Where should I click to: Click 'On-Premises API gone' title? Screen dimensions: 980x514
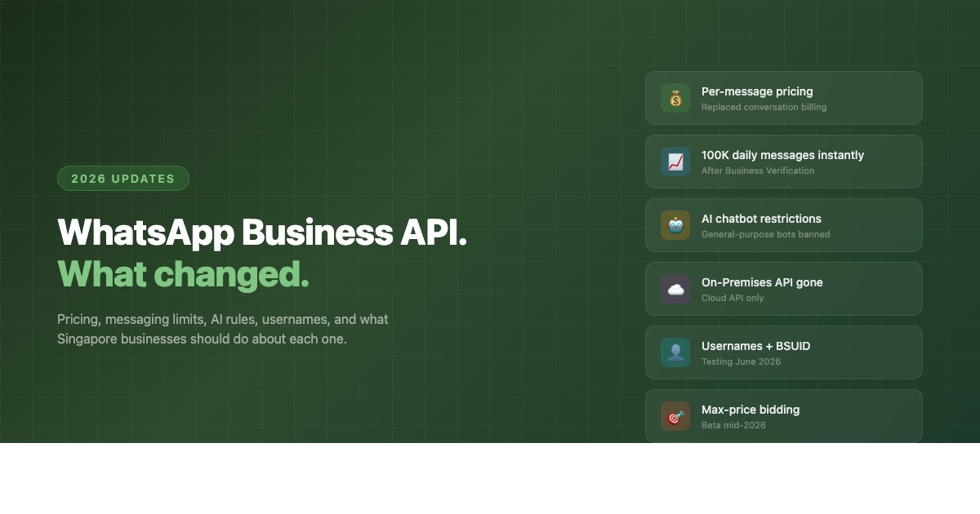(x=762, y=282)
